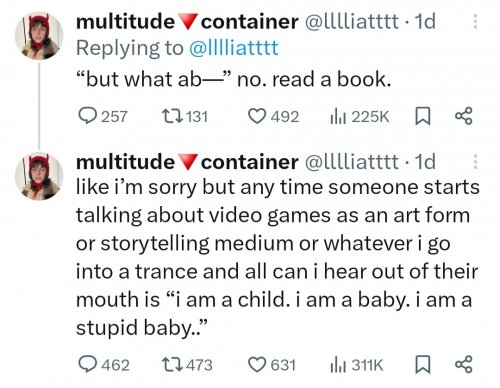
Task: Share the video games tweet
Action: (x=464, y=364)
